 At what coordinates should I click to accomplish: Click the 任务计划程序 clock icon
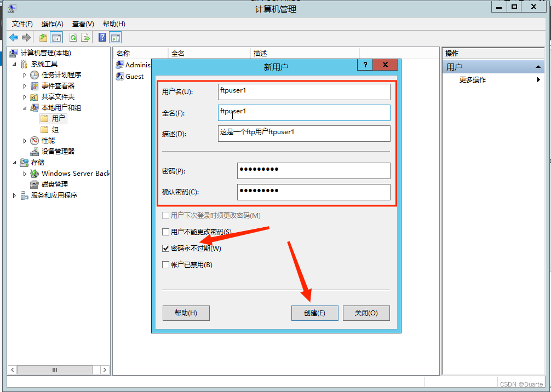35,75
